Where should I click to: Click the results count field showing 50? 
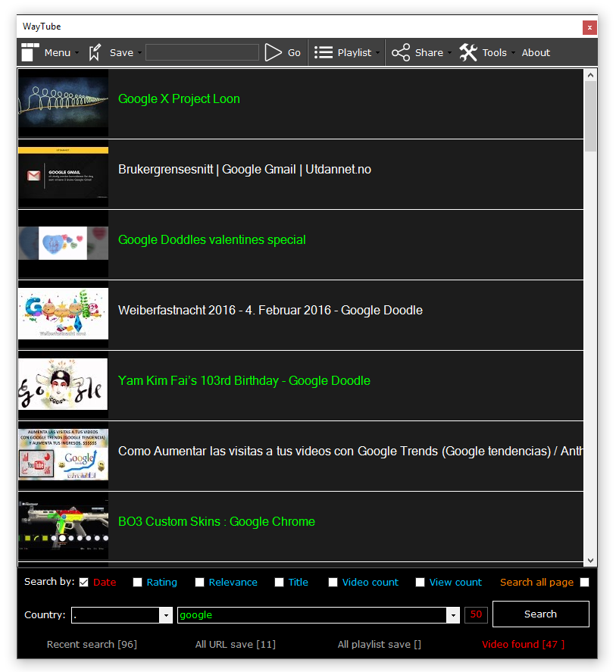tap(476, 614)
